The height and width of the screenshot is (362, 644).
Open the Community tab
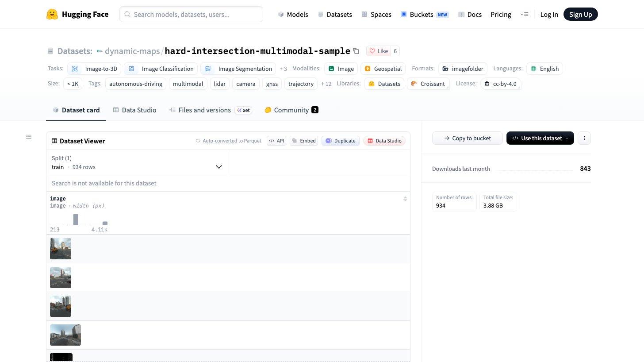click(x=291, y=110)
